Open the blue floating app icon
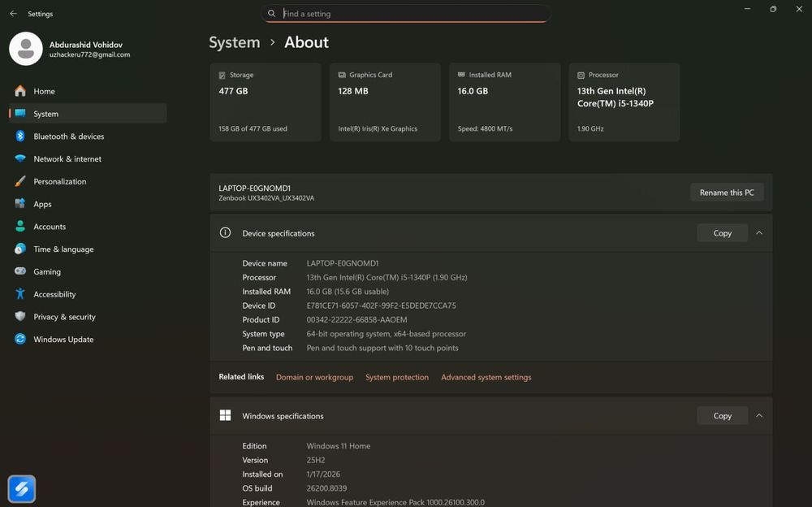The height and width of the screenshot is (507, 812). (22, 488)
